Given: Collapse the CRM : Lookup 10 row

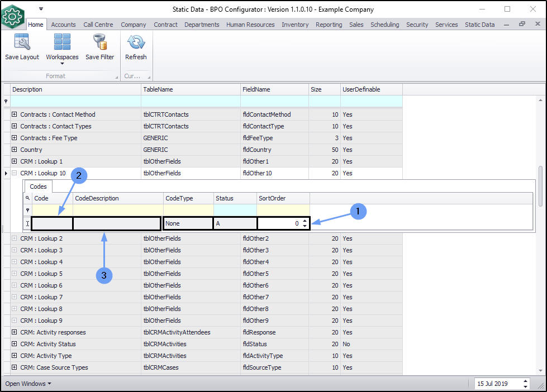Looking at the screenshot, I should 14,173.
